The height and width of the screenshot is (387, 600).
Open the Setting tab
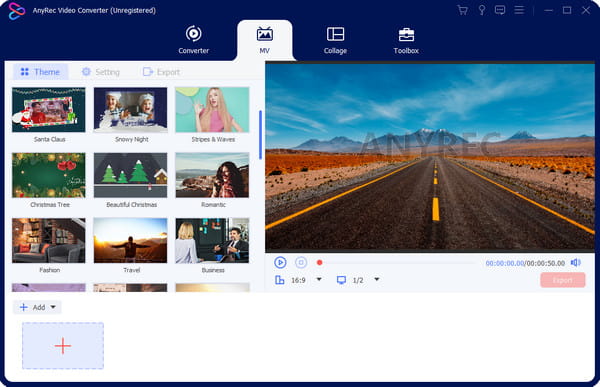coord(101,72)
